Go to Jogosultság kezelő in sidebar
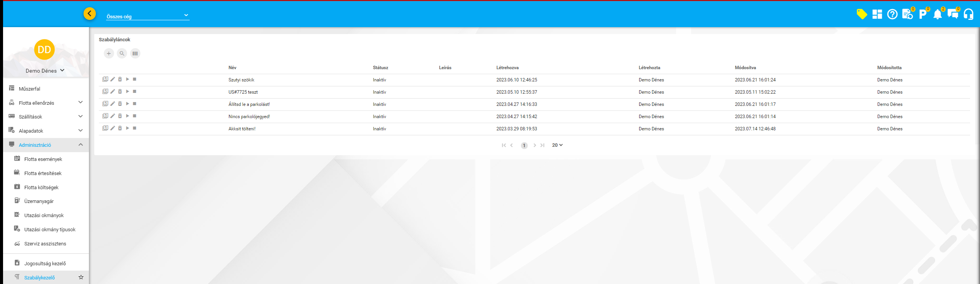980x284 pixels. pyautogui.click(x=45, y=263)
